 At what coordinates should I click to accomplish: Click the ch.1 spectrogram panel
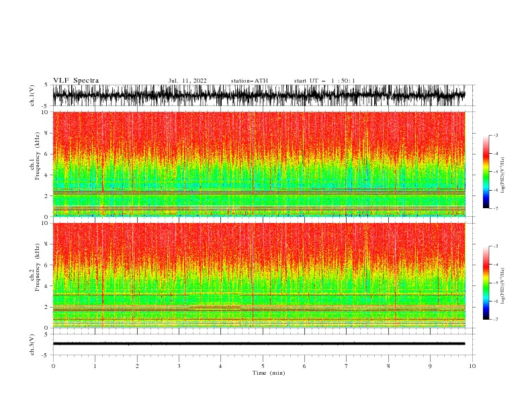259,164
